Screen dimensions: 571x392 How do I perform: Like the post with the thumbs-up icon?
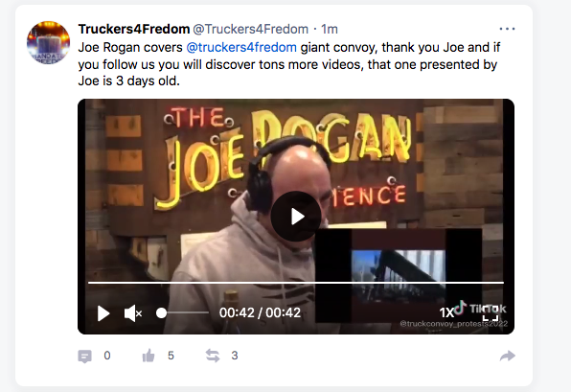(x=148, y=356)
